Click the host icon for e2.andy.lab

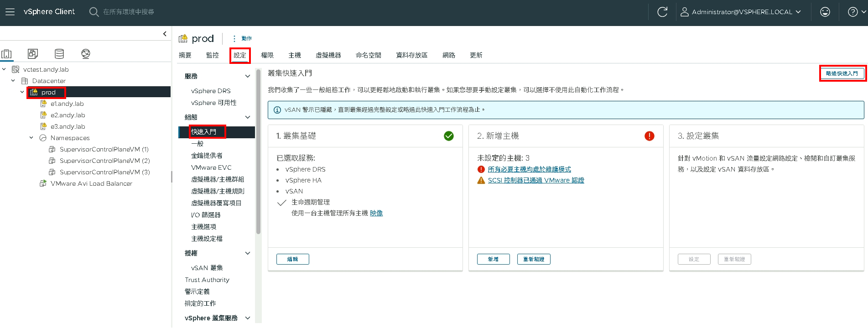click(x=43, y=115)
